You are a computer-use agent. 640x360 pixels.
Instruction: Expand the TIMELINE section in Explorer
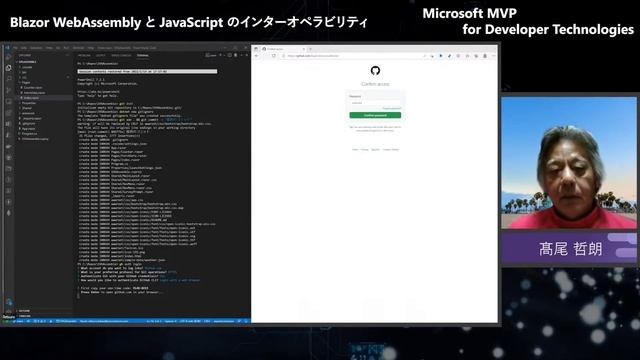[24, 316]
